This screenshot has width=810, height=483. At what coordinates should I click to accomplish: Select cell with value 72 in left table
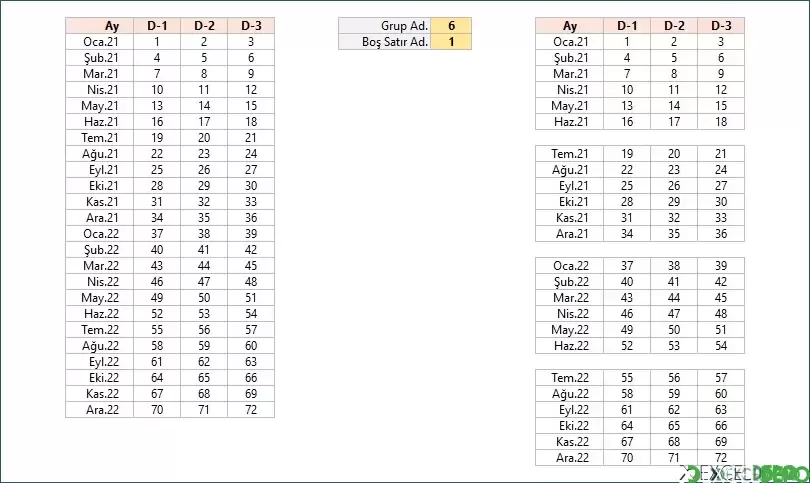click(x=251, y=410)
